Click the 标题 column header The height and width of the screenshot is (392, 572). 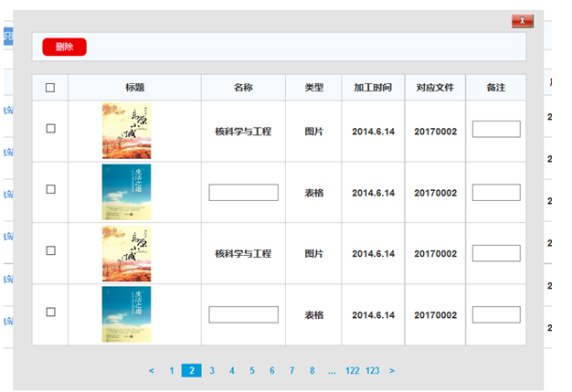point(134,88)
